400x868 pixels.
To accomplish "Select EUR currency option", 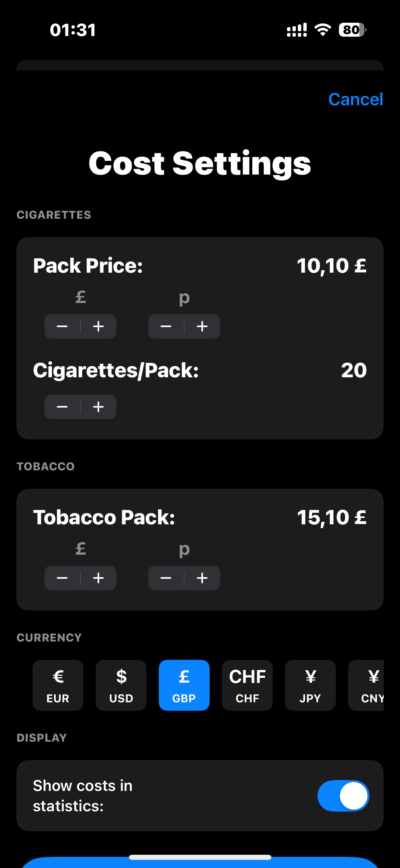I will [58, 685].
